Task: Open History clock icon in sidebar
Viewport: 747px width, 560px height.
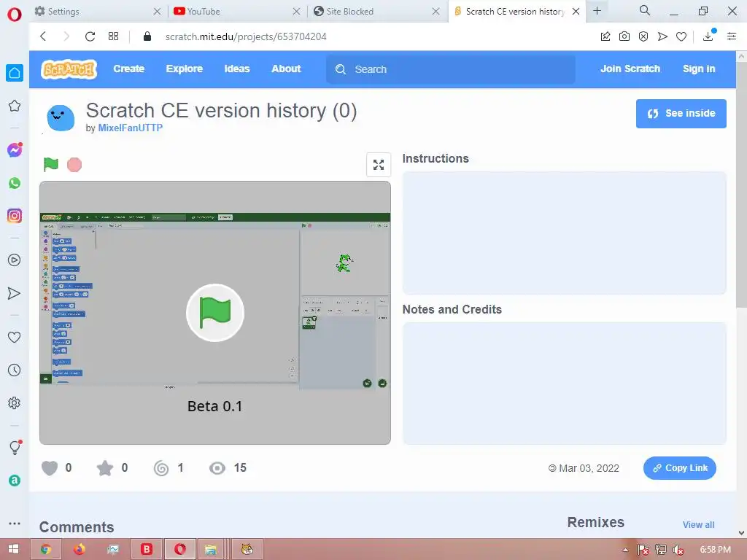Action: click(x=15, y=370)
